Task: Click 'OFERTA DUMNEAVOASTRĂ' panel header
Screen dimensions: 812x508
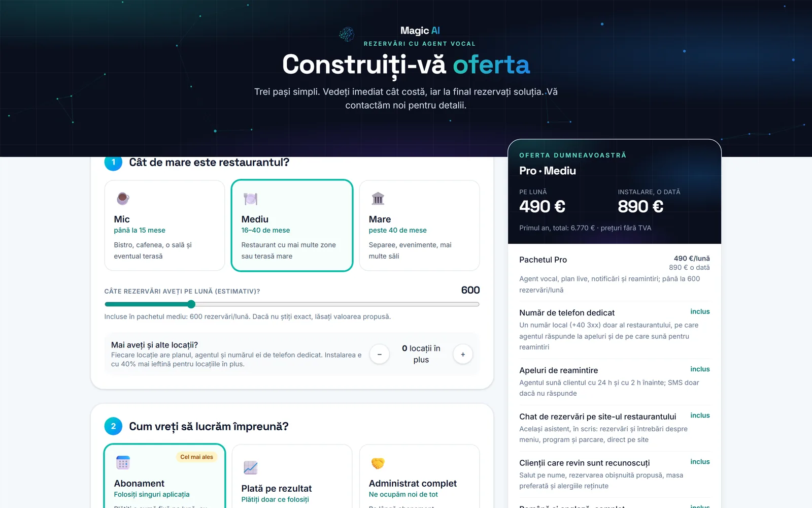Action: [x=572, y=155]
